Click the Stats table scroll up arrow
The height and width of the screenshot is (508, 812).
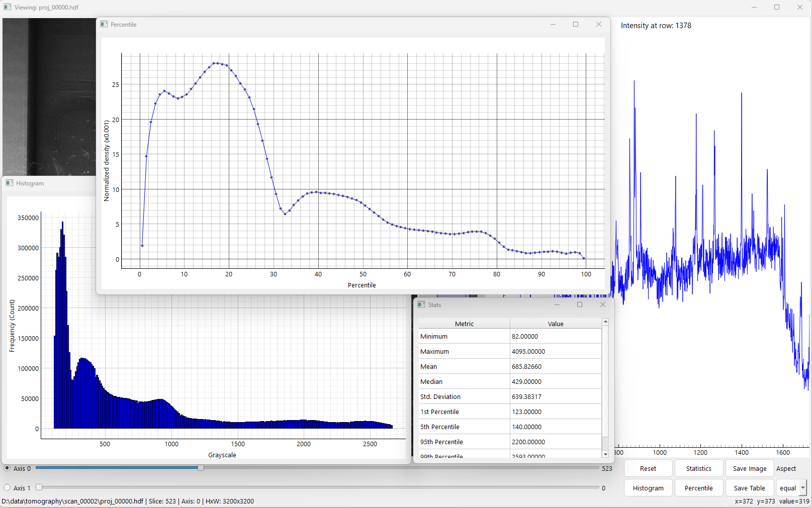click(x=605, y=322)
